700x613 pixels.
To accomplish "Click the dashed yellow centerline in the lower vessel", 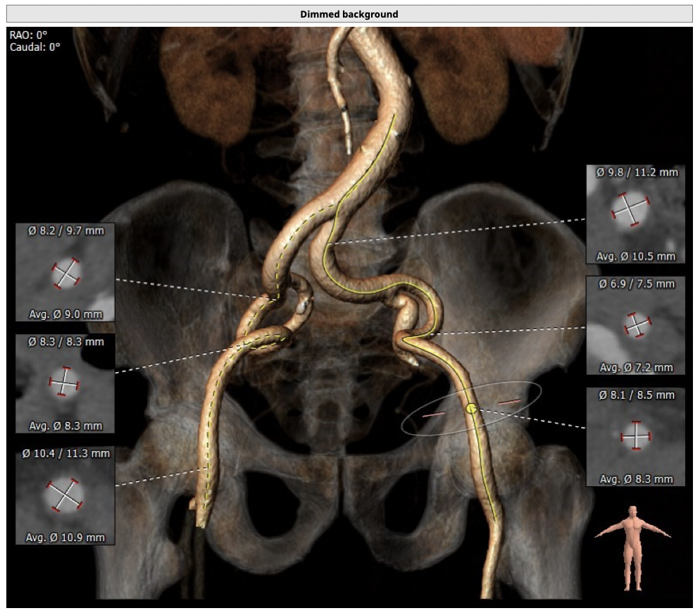I will coord(209,451).
